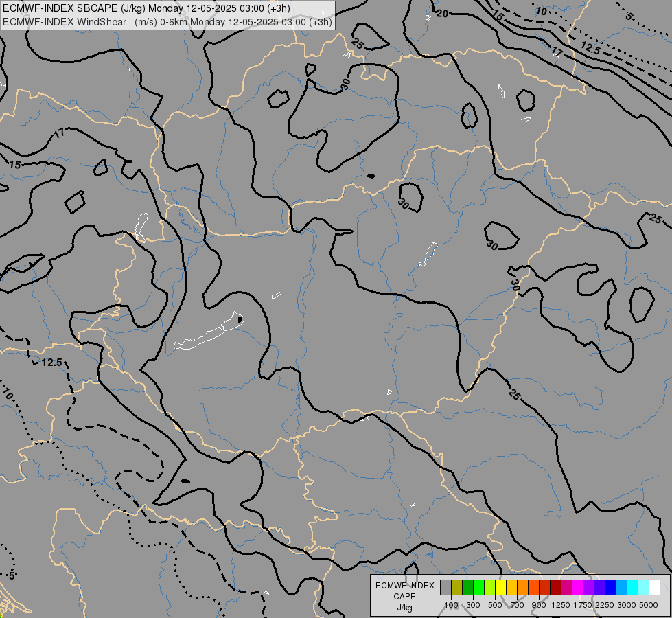Screen dimensions: 672x618
Task: Pick the sky blue legend swatch
Action: (621, 587)
